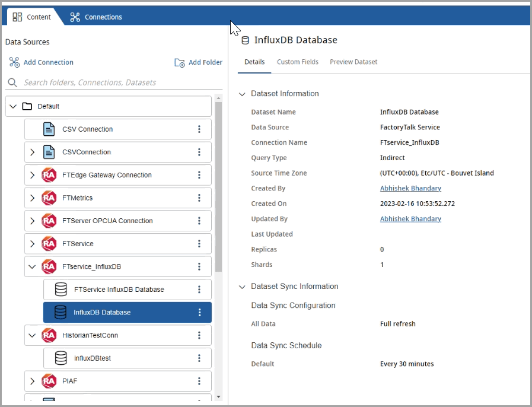Click Created By Abhishek Bhandary link

tap(410, 188)
